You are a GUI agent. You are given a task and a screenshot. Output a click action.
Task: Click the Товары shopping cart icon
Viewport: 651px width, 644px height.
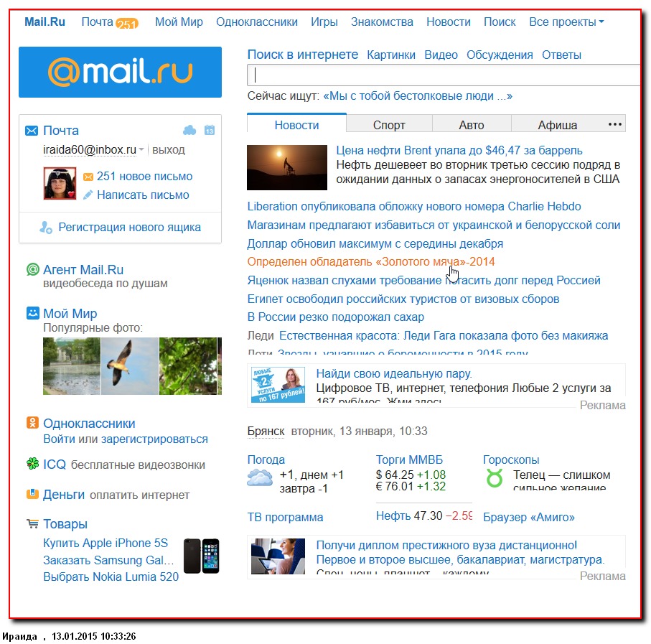[32, 523]
